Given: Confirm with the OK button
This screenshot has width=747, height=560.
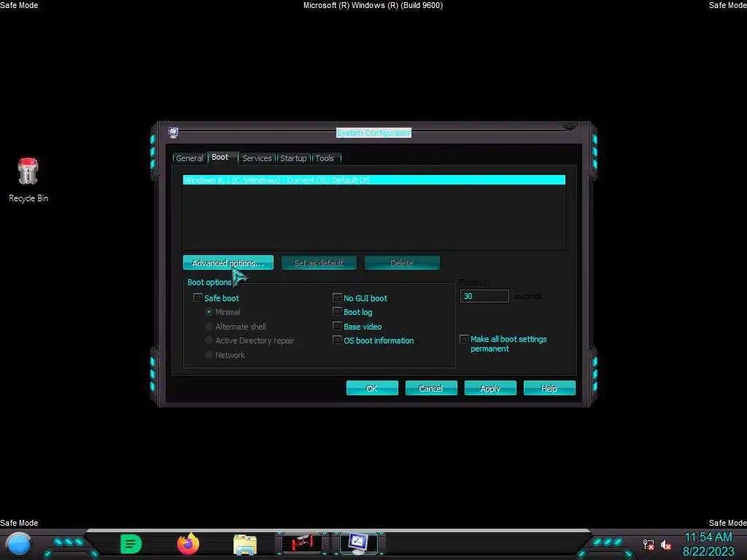Looking at the screenshot, I should (372, 389).
